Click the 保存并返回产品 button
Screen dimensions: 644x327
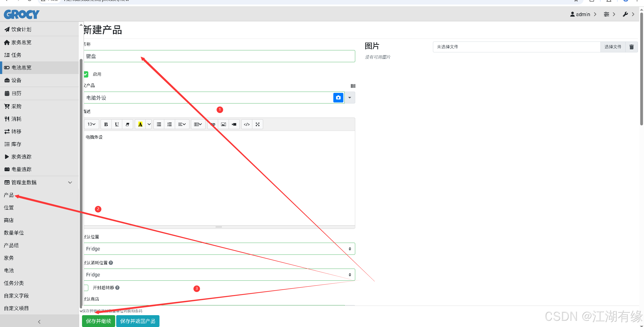pyautogui.click(x=138, y=321)
